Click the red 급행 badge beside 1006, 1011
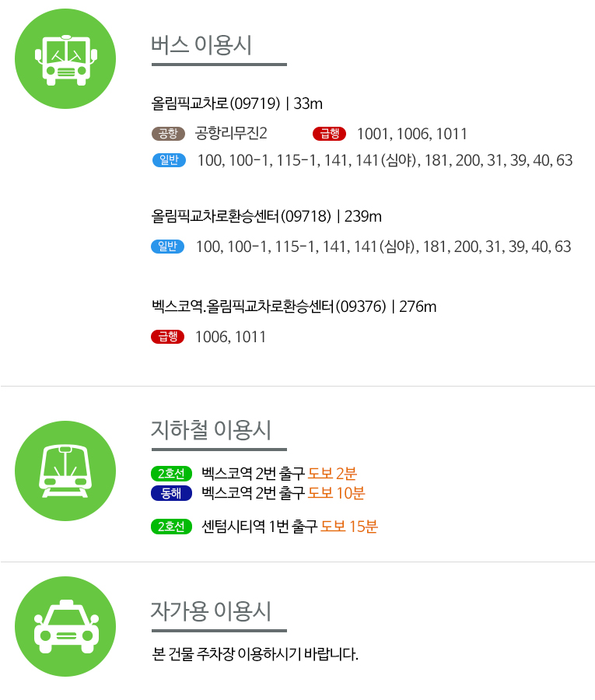Screen dimensions: 595x700 [168, 337]
